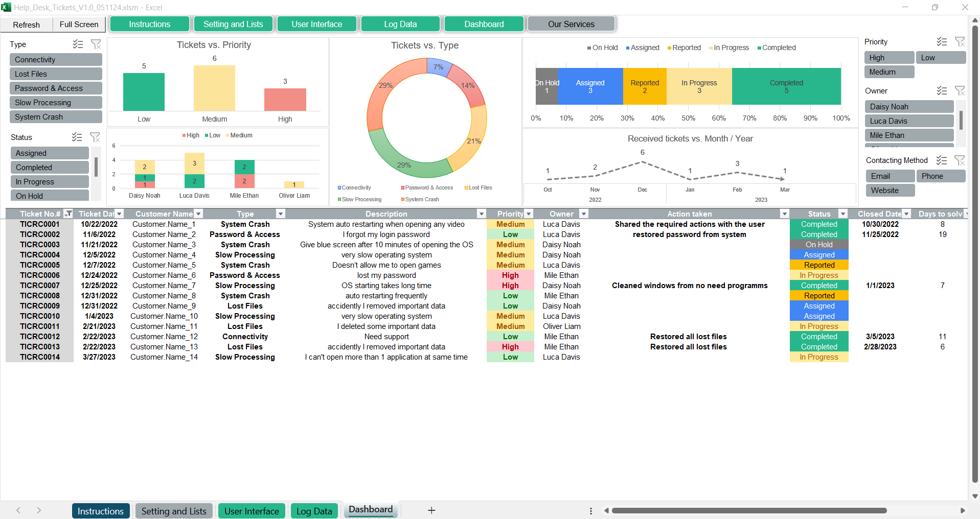Clear filter on Contacting Method slicer
Screen dimensions: 980x519
click(960, 160)
